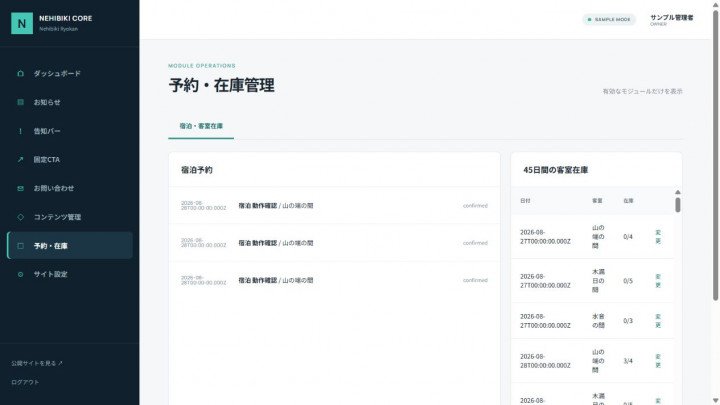Click the お問い合わせ mail icon
The width and height of the screenshot is (720, 405).
pyautogui.click(x=20, y=188)
